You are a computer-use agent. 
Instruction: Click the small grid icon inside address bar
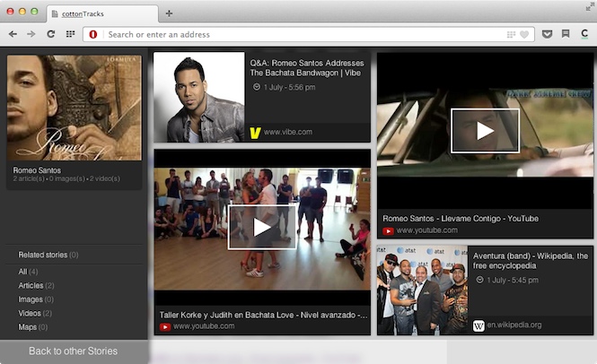tap(511, 35)
